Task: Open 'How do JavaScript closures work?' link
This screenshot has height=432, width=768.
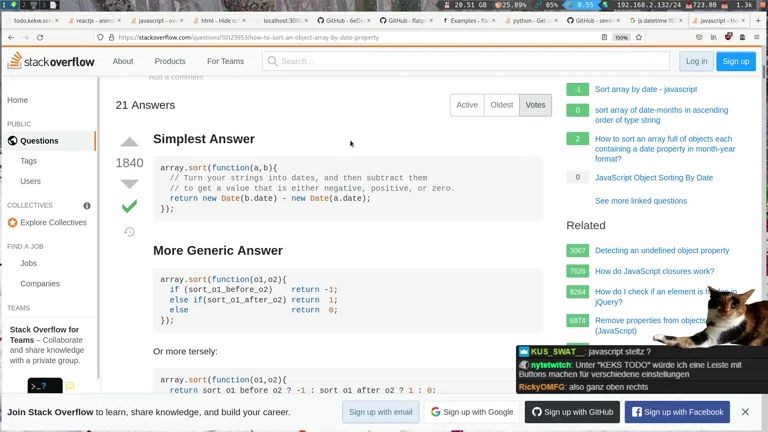Action: pos(654,271)
